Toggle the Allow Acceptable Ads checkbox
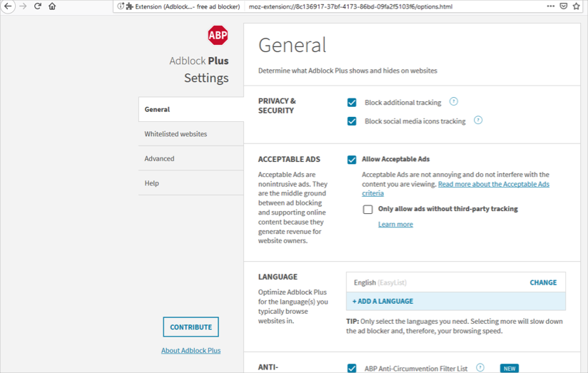 tap(352, 160)
